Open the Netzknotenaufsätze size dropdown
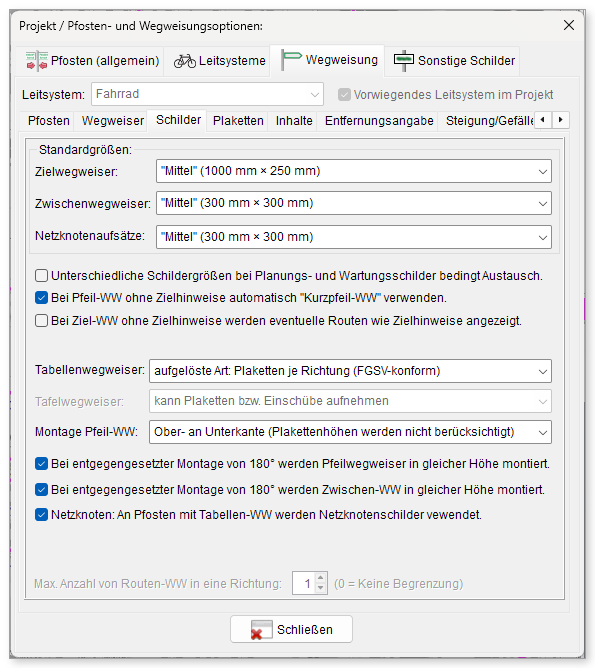The height and width of the screenshot is (668, 595). point(354,237)
